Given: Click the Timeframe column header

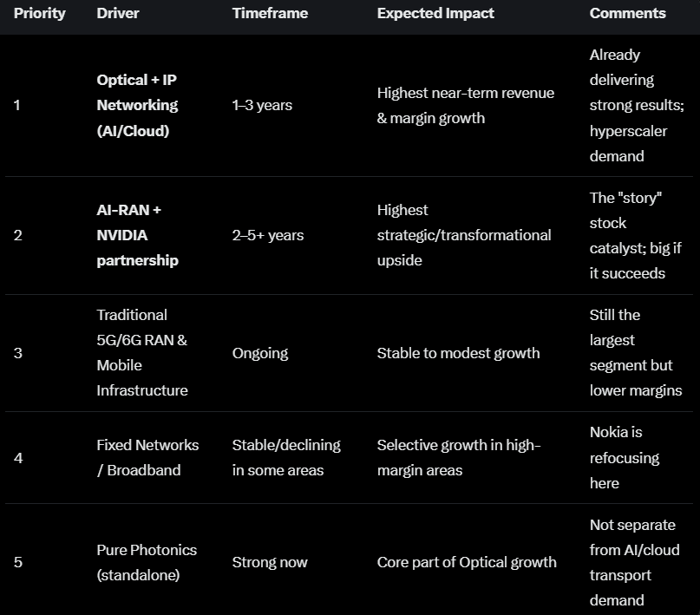Looking at the screenshot, I should click(270, 13).
